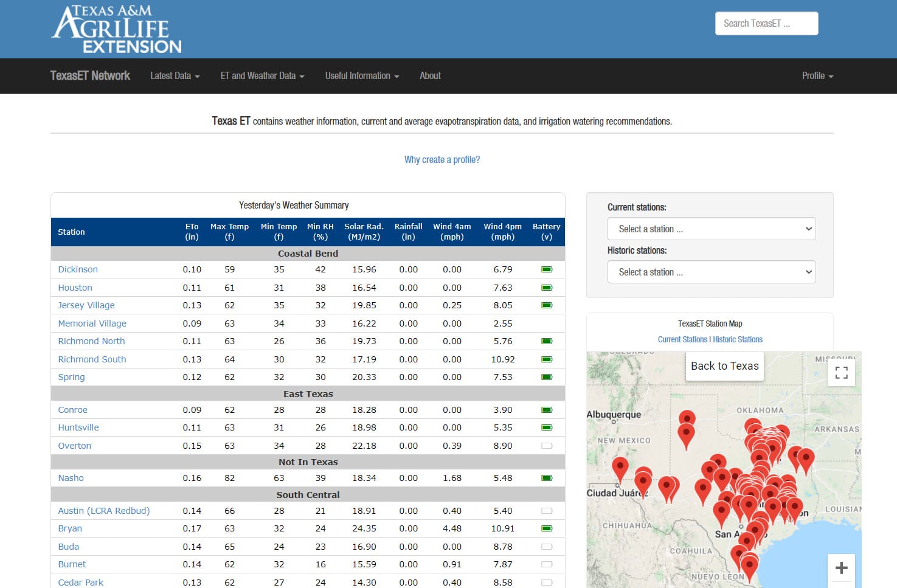Click the Cedar Park battery icon

pos(547,583)
